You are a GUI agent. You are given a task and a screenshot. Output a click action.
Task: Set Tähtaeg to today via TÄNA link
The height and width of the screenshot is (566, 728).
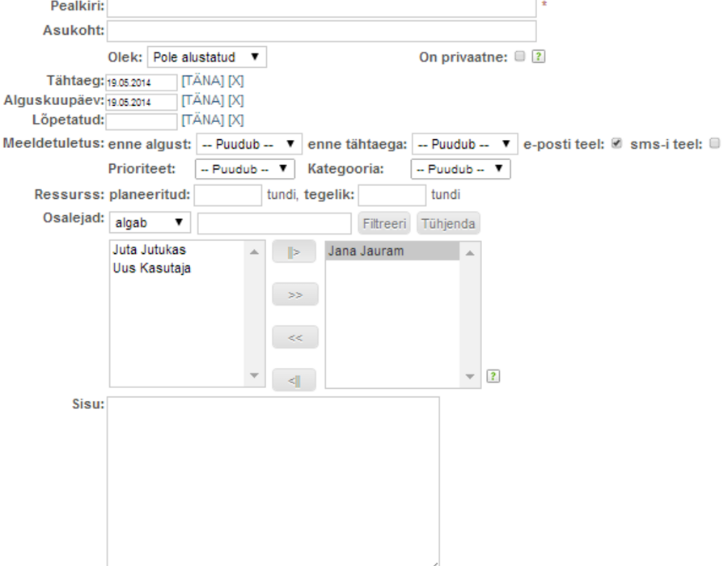(203, 81)
